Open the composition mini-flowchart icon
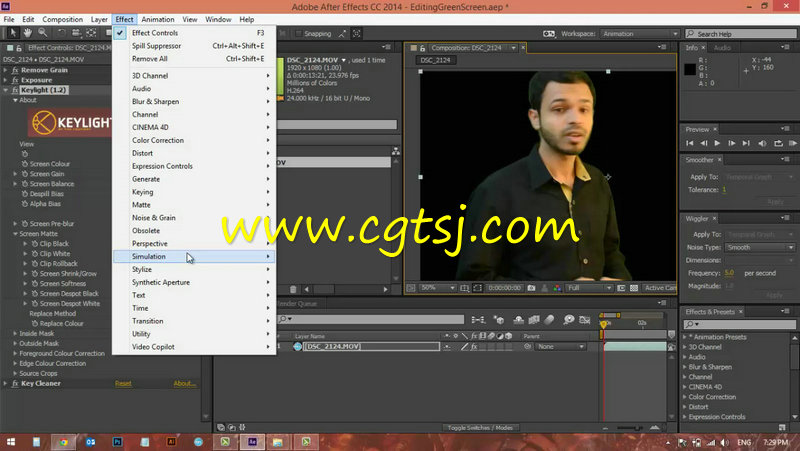This screenshot has width=800, height=451. point(478,320)
